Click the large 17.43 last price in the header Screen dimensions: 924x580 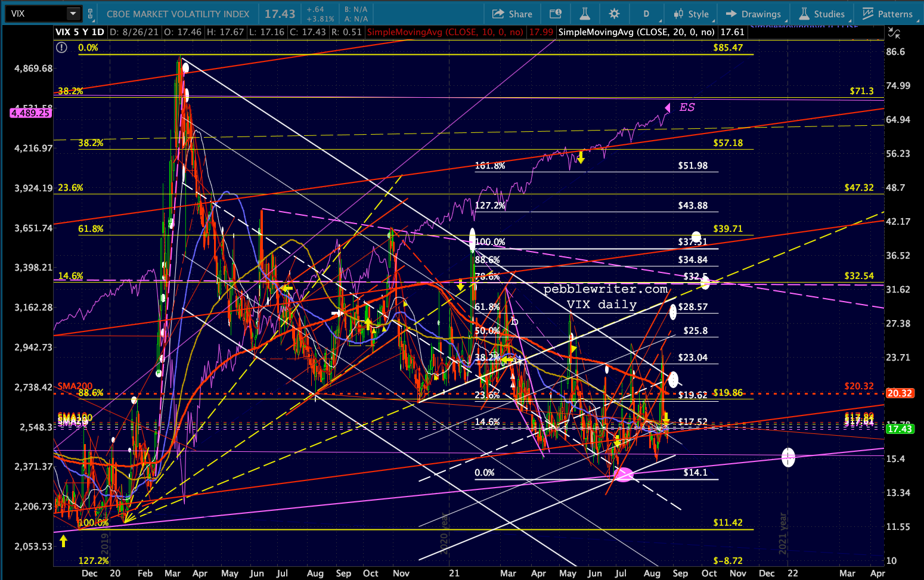[280, 13]
